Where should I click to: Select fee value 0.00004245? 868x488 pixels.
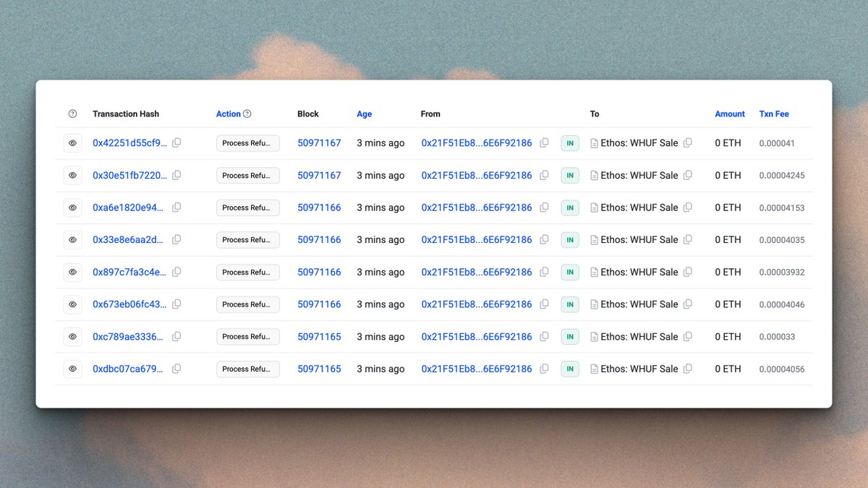782,176
